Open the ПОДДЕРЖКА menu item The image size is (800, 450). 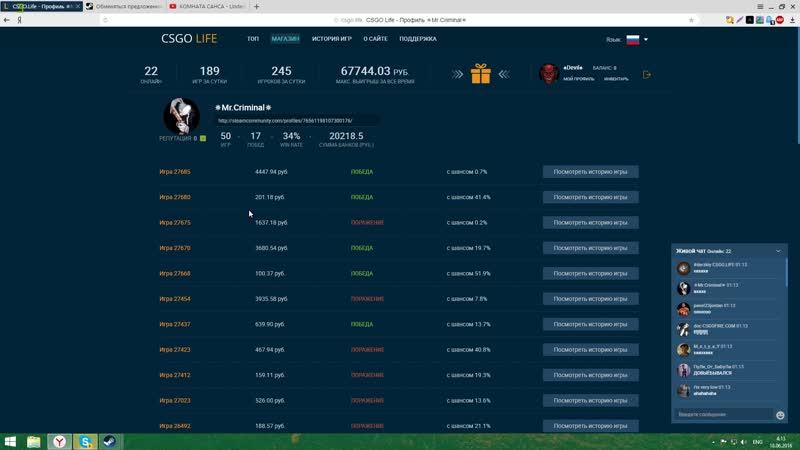[418, 39]
